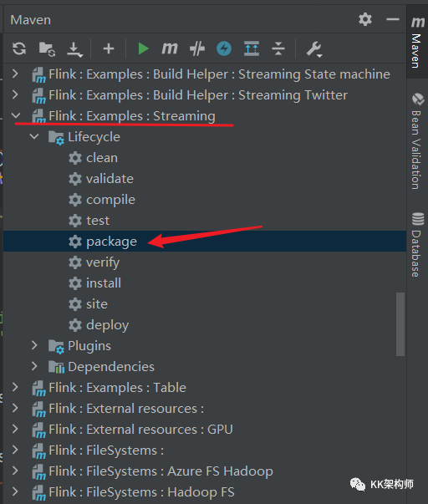Open the Bean Validation side tab
Image resolution: width=428 pixels, height=504 pixels.
pos(417,141)
